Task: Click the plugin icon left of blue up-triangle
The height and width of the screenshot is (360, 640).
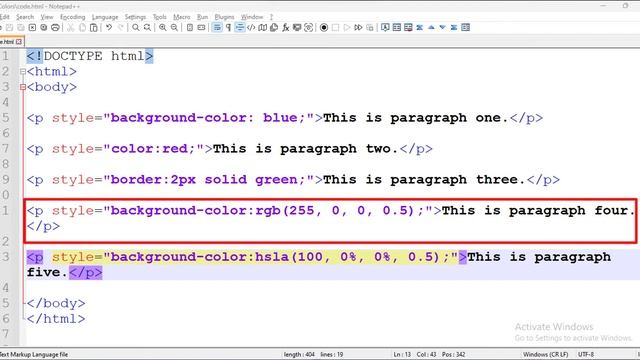Action: 420,27
